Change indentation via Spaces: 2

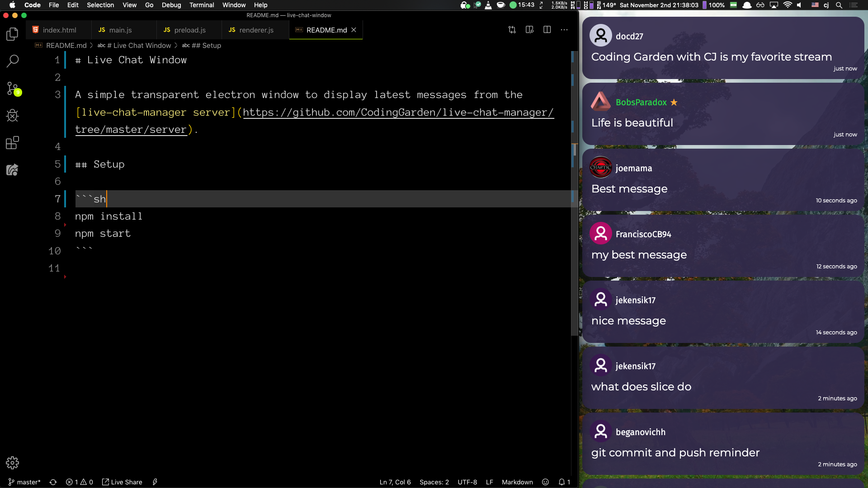(x=434, y=482)
